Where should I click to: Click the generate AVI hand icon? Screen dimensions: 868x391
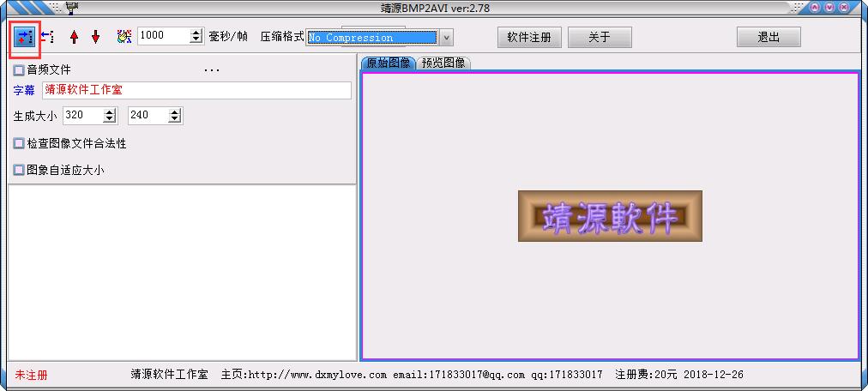coord(124,37)
